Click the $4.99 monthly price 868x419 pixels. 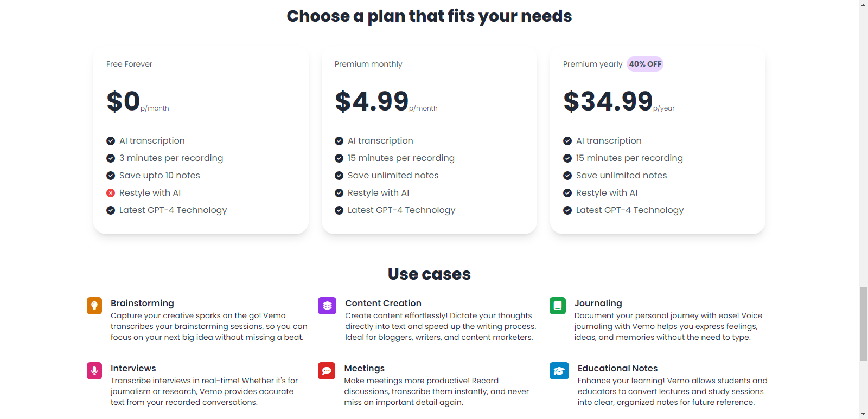pos(372,101)
